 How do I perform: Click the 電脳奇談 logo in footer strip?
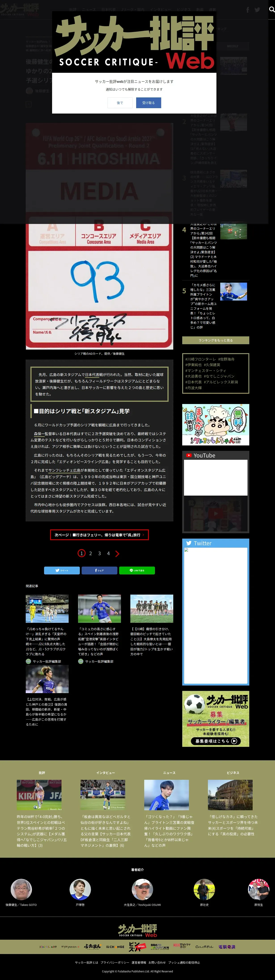227,947
